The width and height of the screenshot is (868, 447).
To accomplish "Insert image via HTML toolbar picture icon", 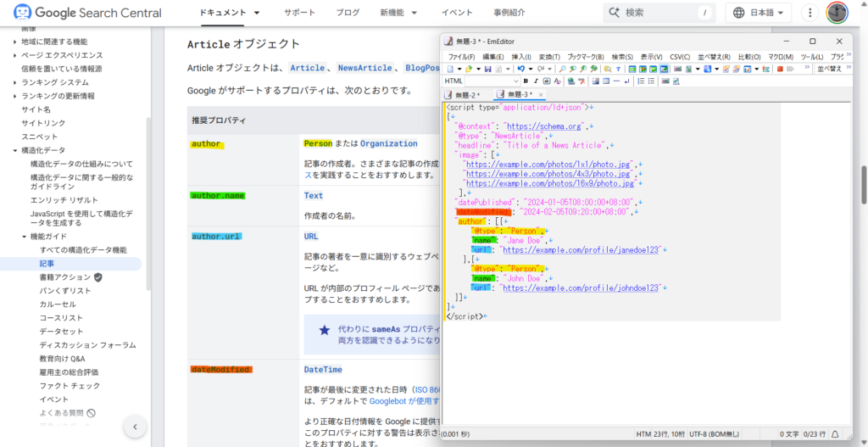I will [x=596, y=81].
